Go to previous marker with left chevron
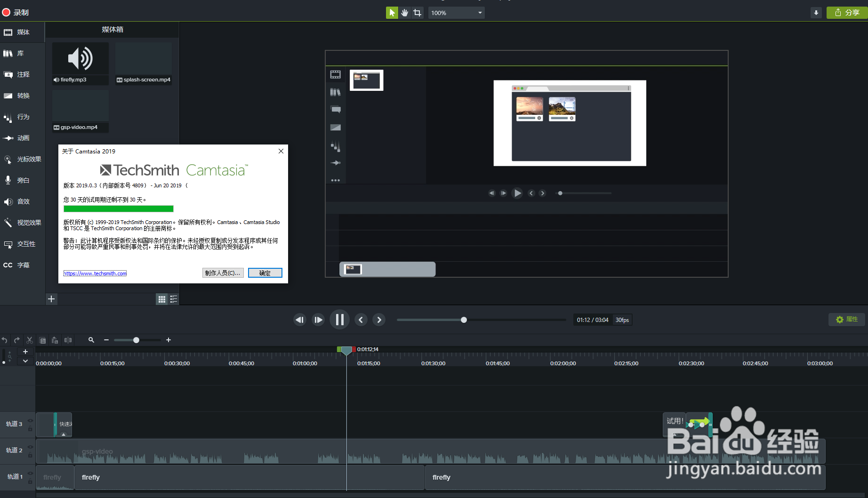Image resolution: width=868 pixels, height=498 pixels. [361, 320]
